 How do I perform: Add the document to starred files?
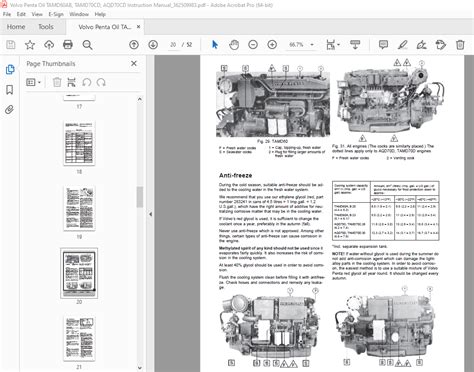tap(30, 45)
